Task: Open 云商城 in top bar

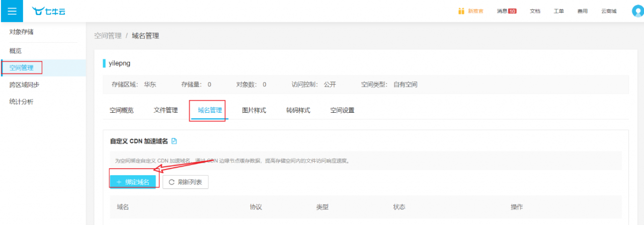Action: tap(609, 11)
